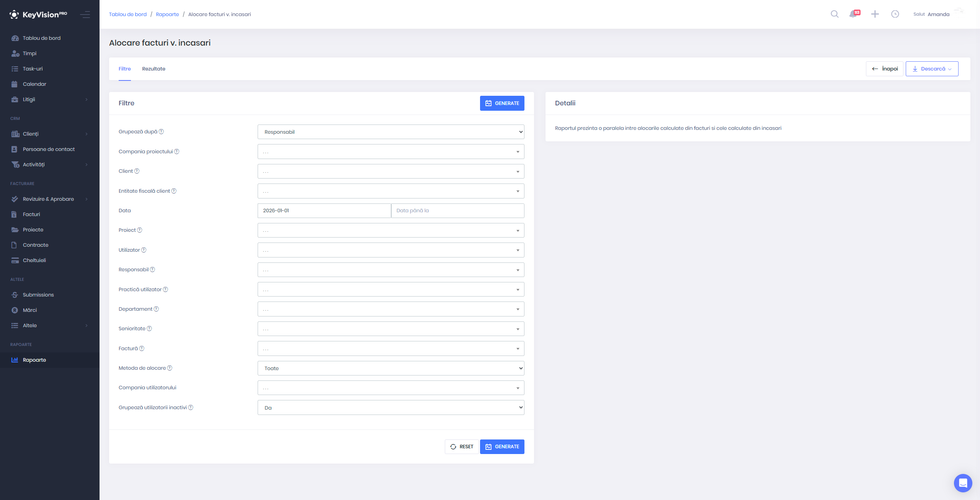Viewport: 980px width, 500px height.
Task: Select the Filtre tab
Action: [124, 69]
